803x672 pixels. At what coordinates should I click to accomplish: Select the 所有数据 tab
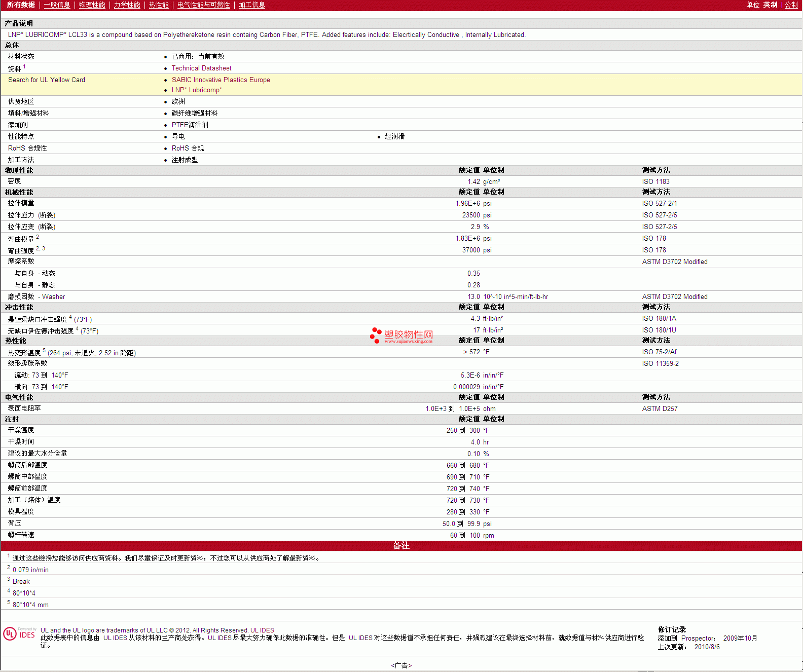point(21,5)
